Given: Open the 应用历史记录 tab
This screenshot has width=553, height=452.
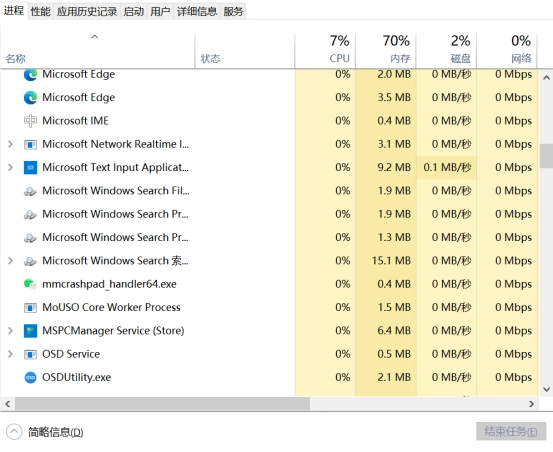Looking at the screenshot, I should [87, 12].
